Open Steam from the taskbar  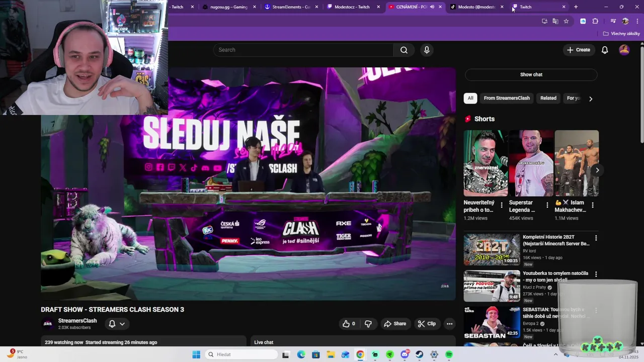tap(419, 354)
